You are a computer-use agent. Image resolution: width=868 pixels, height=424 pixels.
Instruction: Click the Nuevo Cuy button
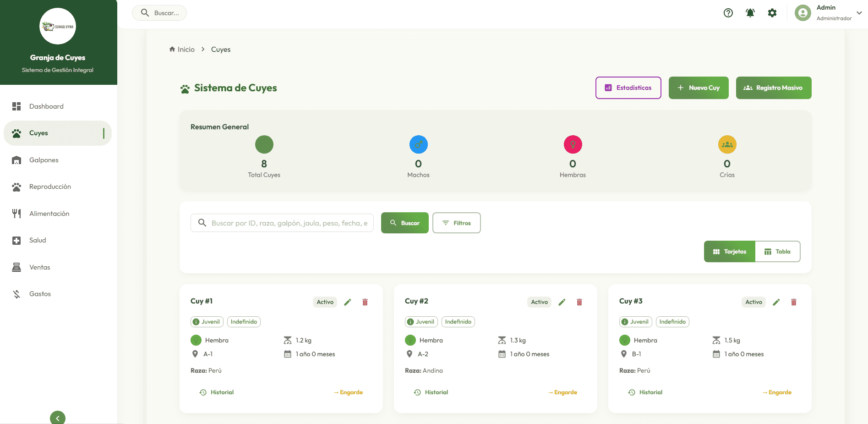point(698,88)
